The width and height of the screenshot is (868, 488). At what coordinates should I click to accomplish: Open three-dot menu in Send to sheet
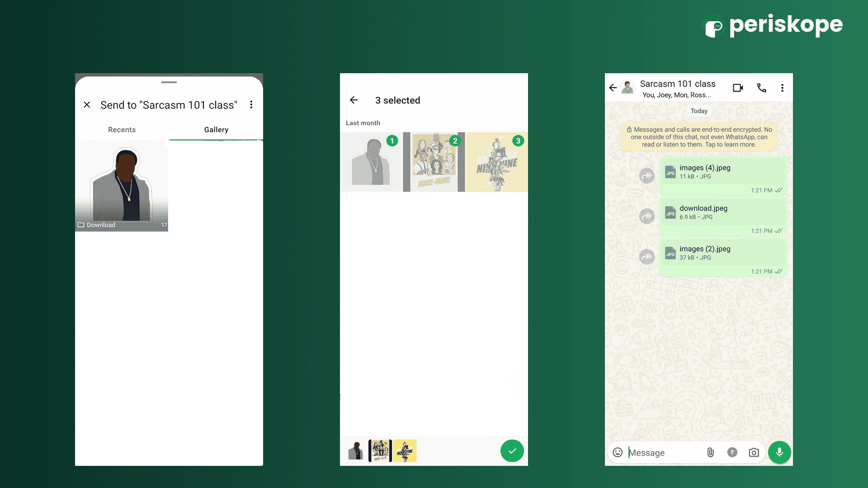pyautogui.click(x=251, y=105)
